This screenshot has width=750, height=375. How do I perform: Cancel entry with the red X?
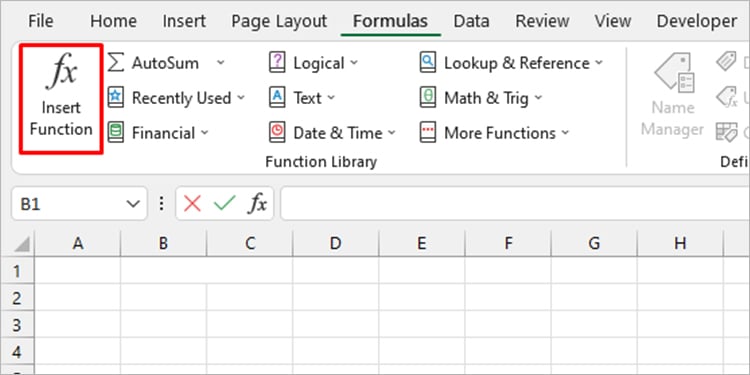(192, 204)
